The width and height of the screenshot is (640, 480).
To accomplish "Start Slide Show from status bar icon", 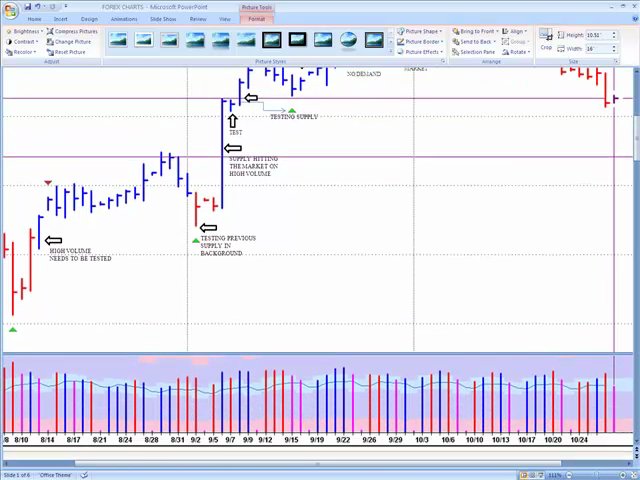I will click(x=541, y=475).
